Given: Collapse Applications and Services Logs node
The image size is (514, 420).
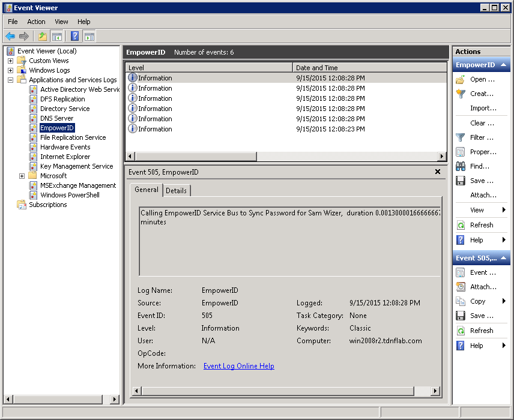Looking at the screenshot, I should point(10,80).
